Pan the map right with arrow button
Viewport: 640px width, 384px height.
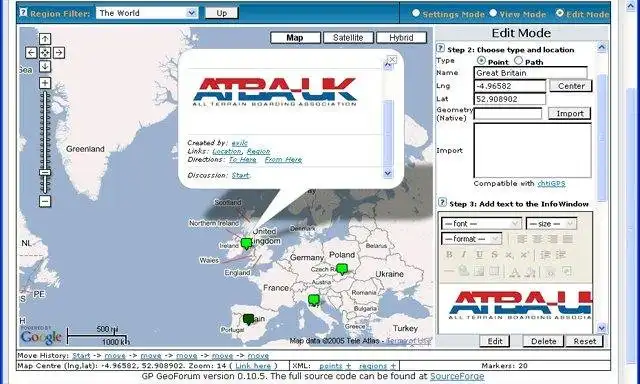[x=59, y=53]
